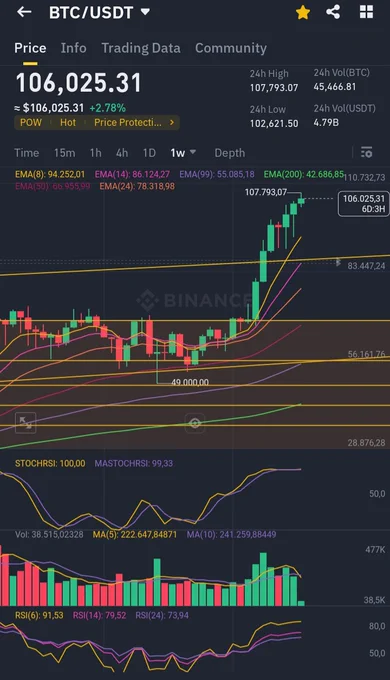Open the Price Protection tag
The width and height of the screenshot is (390, 680).
pos(128,123)
